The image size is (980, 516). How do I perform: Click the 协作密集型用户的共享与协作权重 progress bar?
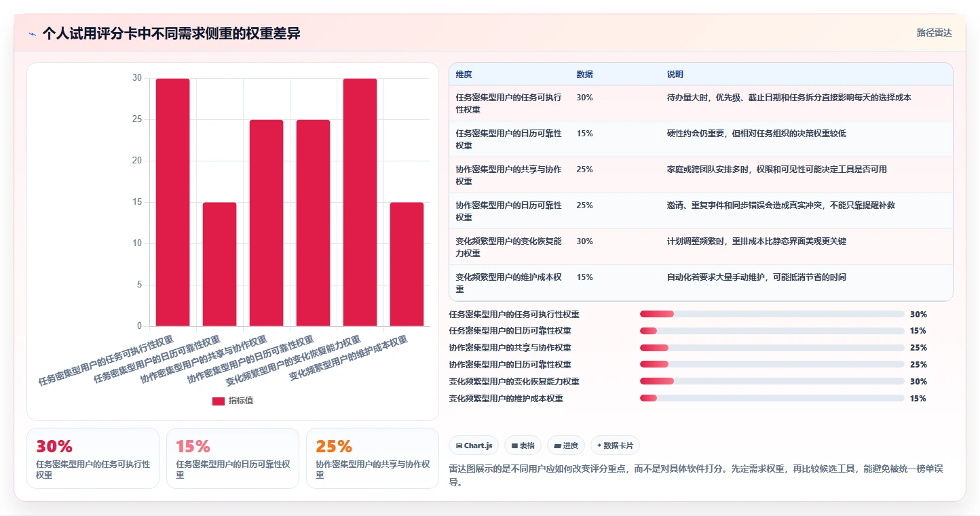(772, 348)
